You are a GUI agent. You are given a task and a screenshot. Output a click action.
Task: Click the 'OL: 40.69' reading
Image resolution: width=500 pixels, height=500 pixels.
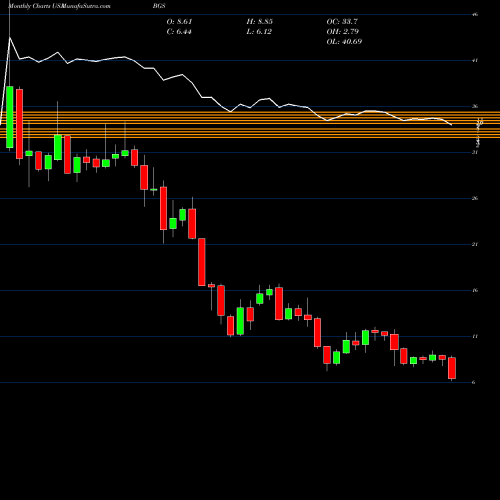(344, 42)
